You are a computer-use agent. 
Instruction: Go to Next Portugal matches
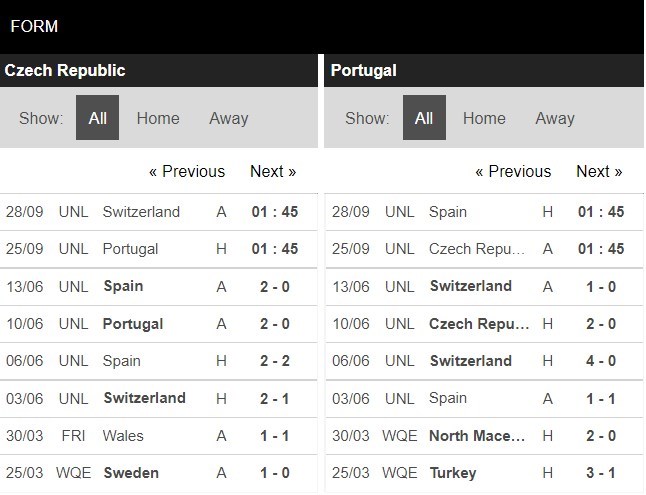[x=599, y=171]
